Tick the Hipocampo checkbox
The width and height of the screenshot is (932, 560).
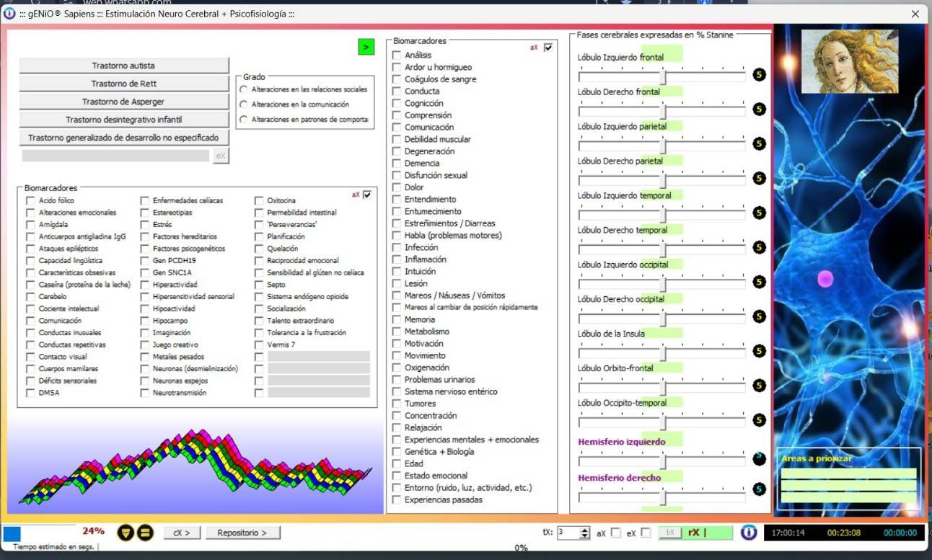pyautogui.click(x=145, y=321)
